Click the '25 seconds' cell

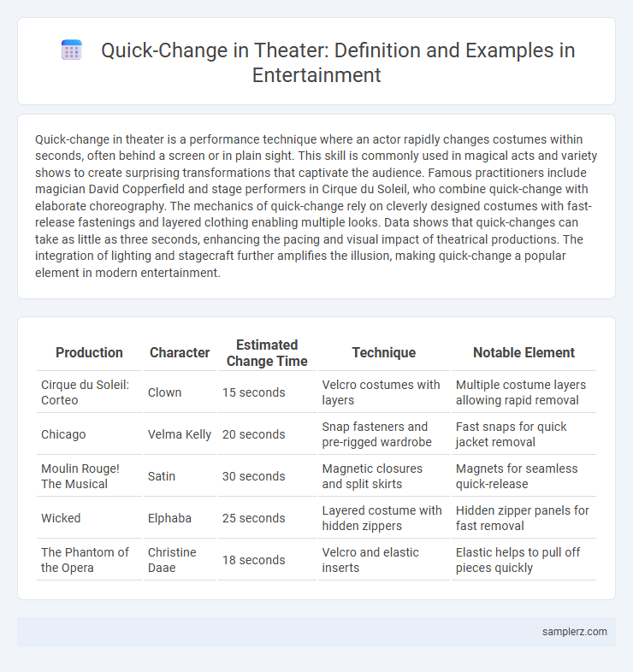click(267, 518)
